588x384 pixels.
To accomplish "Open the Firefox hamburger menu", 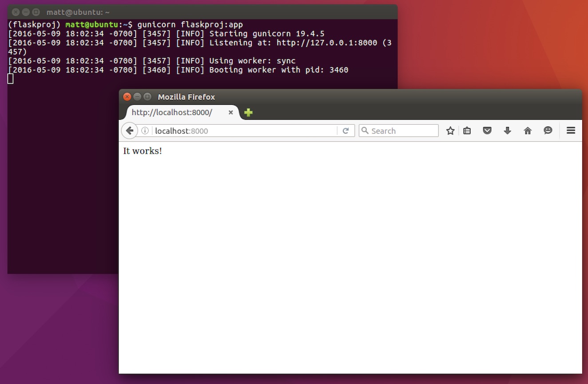I will (571, 131).
